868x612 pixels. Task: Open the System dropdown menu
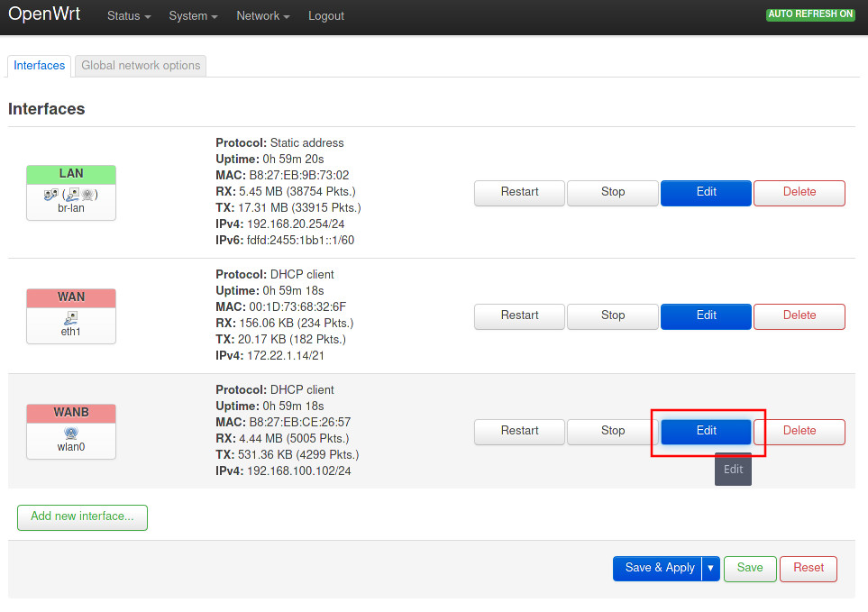click(193, 16)
